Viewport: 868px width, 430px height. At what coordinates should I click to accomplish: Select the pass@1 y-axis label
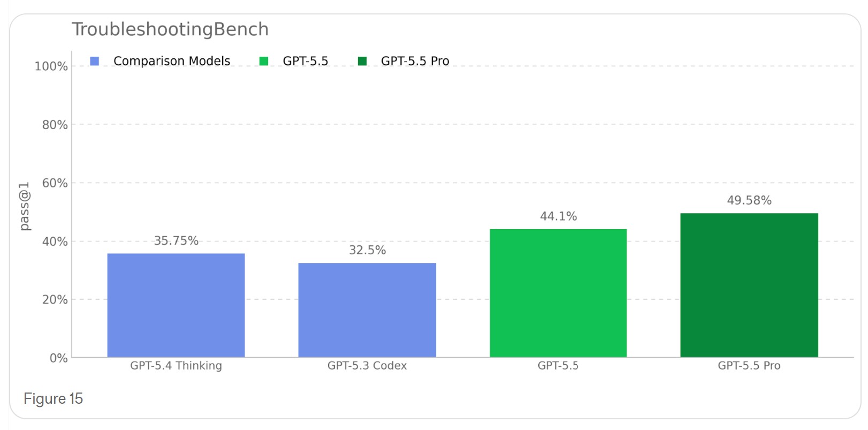tap(25, 207)
